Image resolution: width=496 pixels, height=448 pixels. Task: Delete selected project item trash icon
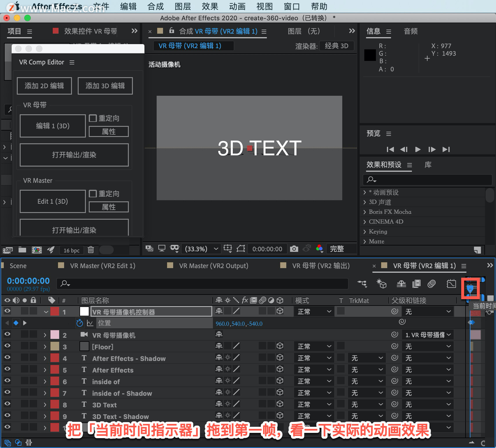[91, 250]
